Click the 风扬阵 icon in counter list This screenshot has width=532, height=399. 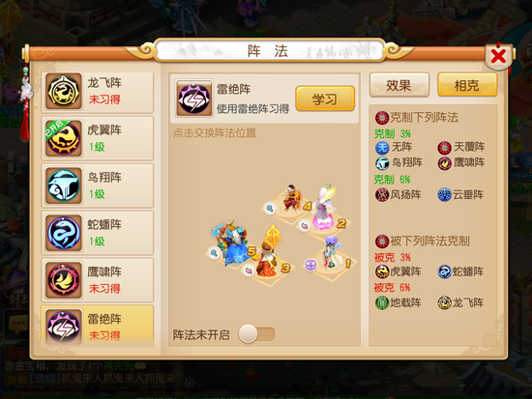point(382,194)
